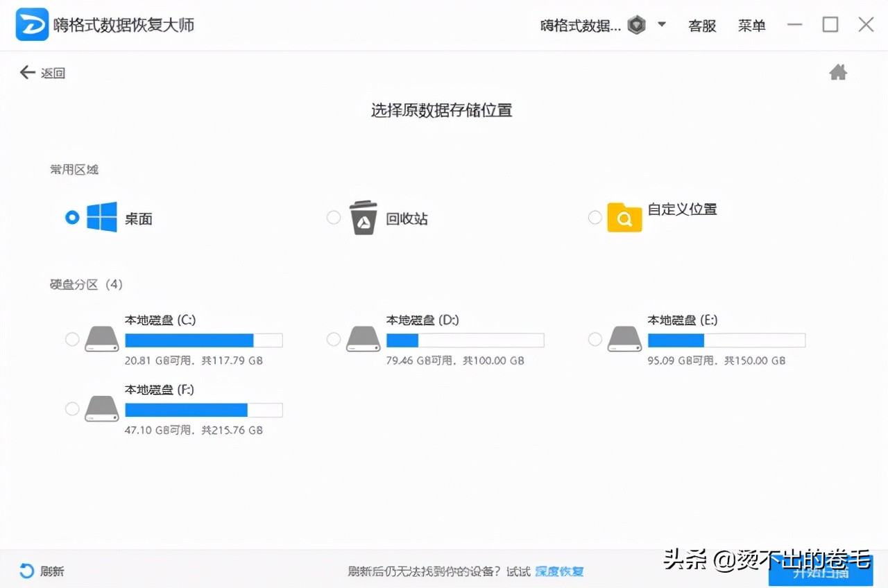This screenshot has height=588, width=888.
Task: Select the 本地磁盘 (C:) radio button
Action: [x=72, y=339]
